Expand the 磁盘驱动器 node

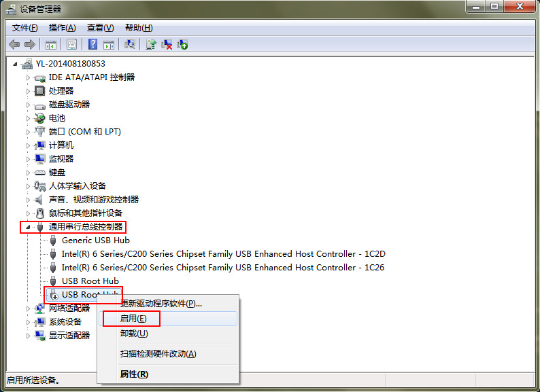point(29,105)
